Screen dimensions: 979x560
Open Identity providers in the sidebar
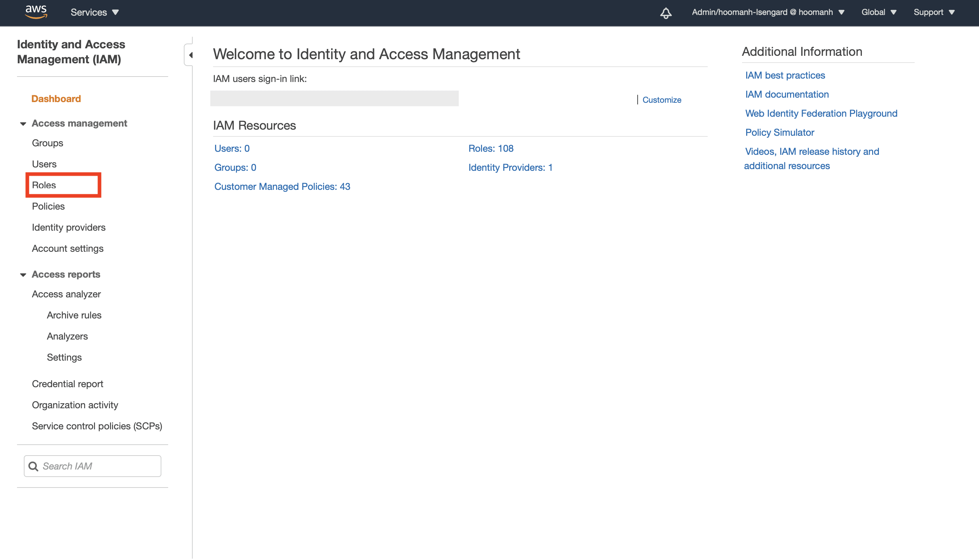click(x=68, y=227)
